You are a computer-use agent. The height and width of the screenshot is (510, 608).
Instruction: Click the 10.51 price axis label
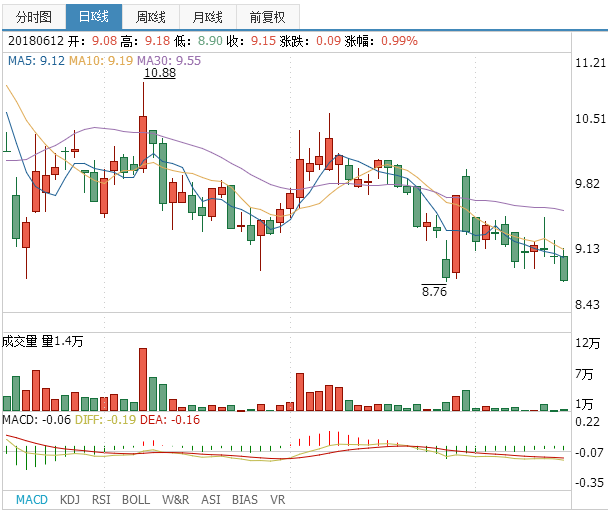pos(590,119)
